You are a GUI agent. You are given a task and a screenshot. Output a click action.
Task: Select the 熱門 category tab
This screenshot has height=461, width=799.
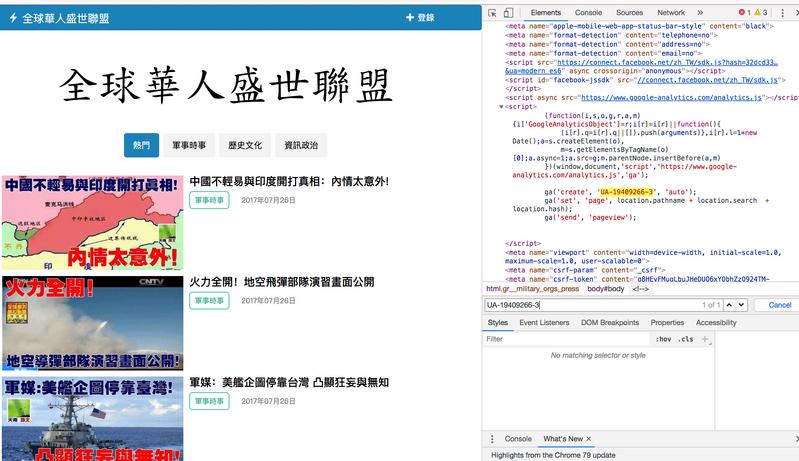click(142, 146)
